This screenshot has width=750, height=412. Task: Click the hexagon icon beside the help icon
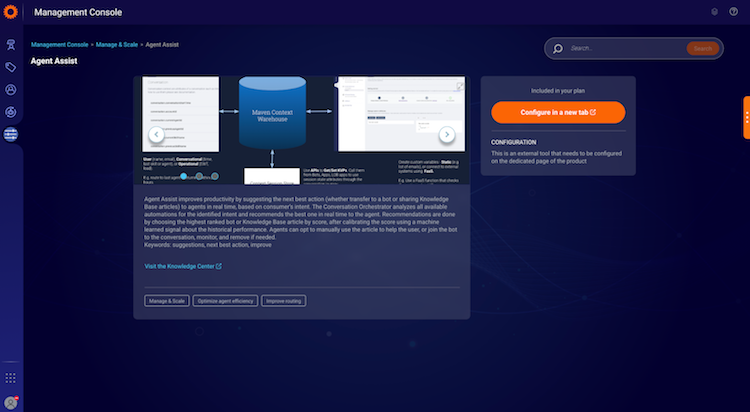tap(715, 12)
